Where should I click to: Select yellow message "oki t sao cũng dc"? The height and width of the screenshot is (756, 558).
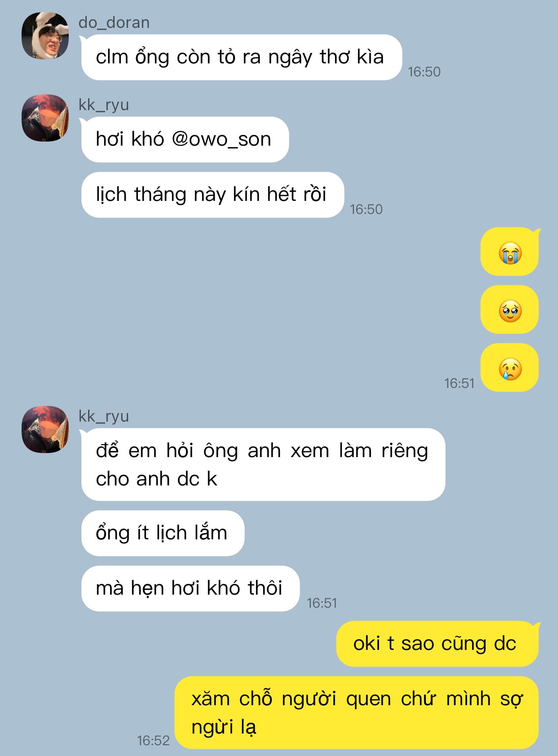pos(438,644)
